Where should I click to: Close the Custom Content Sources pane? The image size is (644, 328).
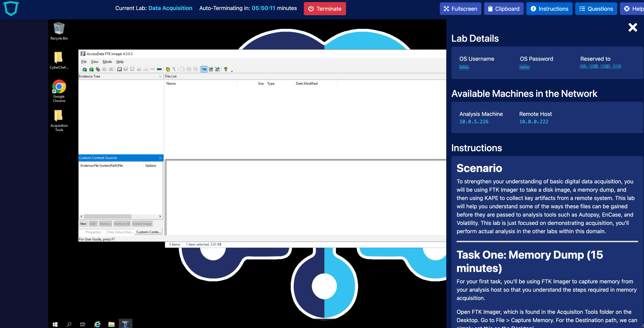(160, 158)
